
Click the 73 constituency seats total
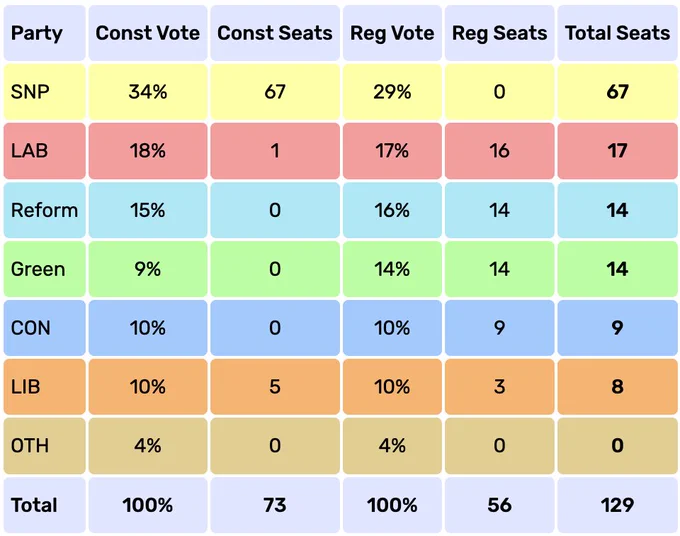click(x=275, y=505)
